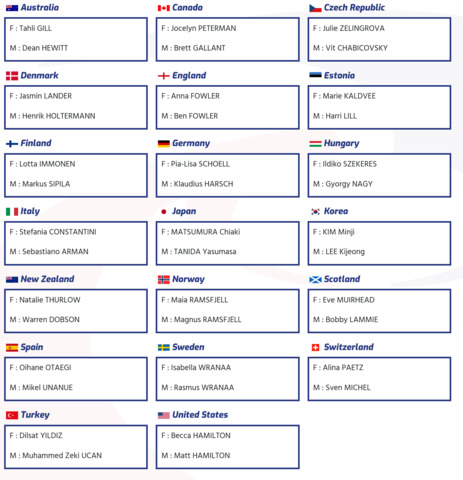The height and width of the screenshot is (480, 463).
Task: Select player Brett GALLANT
Action: click(x=199, y=48)
